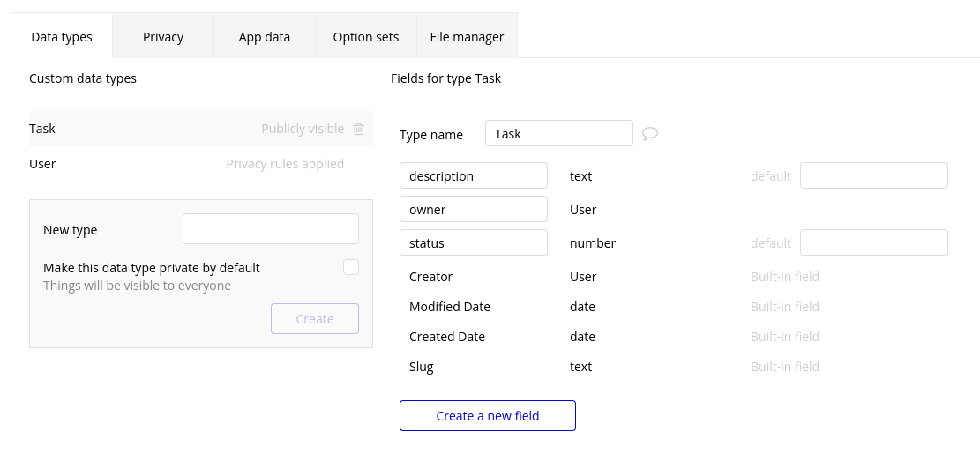Click the description field name box

coord(474,175)
